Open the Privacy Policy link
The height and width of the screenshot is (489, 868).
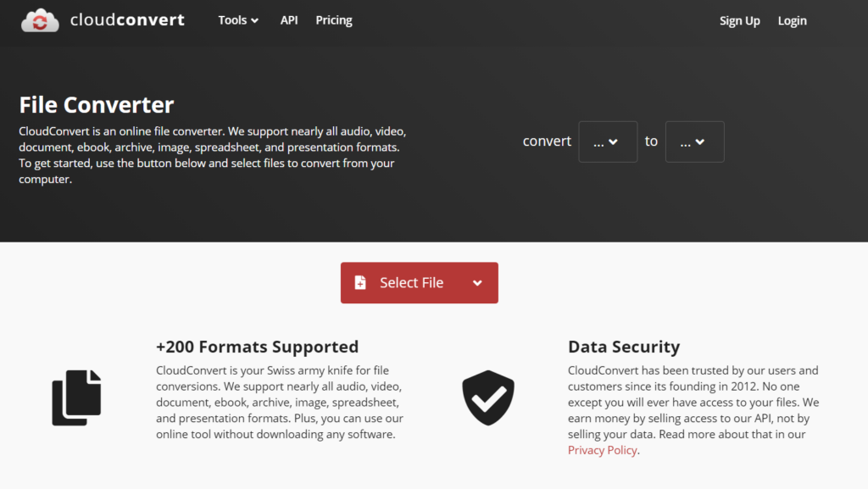click(x=603, y=450)
